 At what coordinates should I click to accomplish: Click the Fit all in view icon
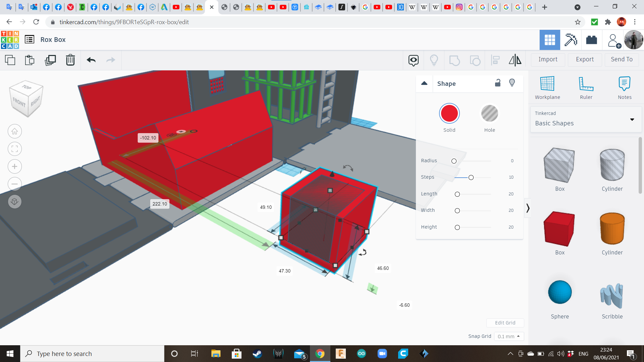tap(15, 149)
